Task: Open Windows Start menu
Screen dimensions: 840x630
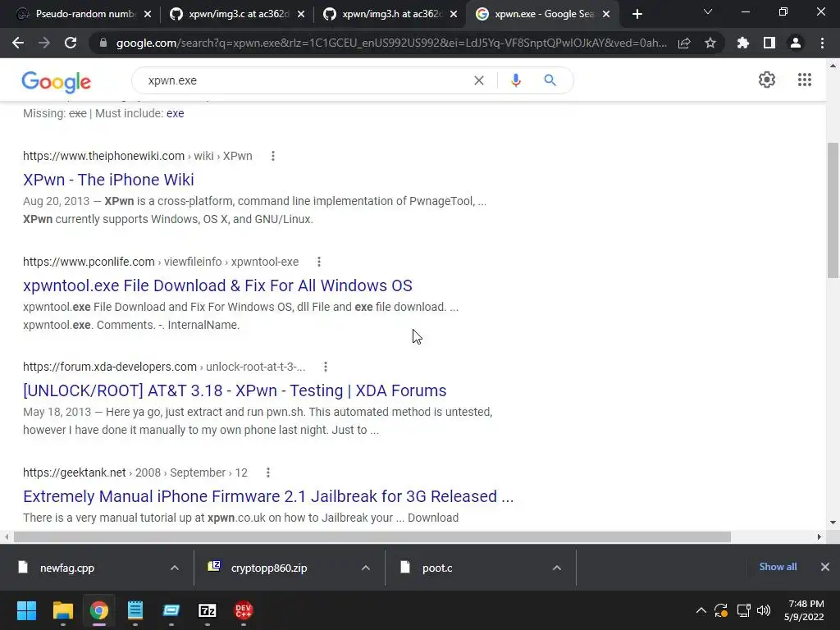Action: click(x=26, y=610)
